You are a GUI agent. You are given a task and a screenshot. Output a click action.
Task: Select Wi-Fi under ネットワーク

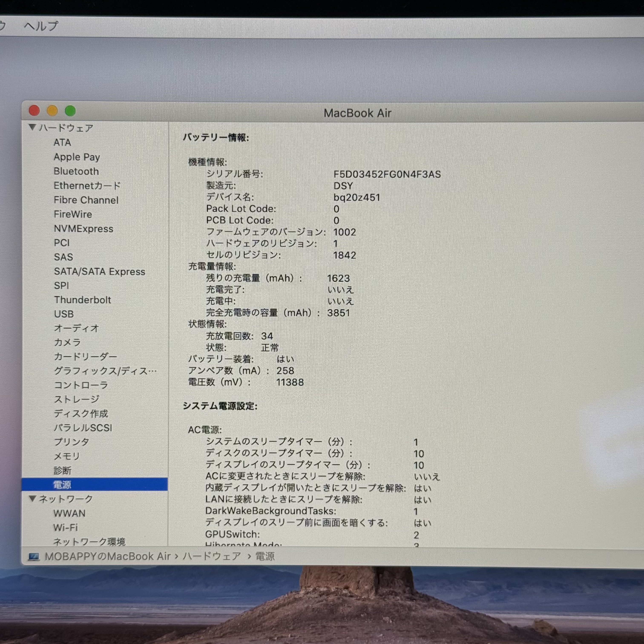click(x=65, y=527)
